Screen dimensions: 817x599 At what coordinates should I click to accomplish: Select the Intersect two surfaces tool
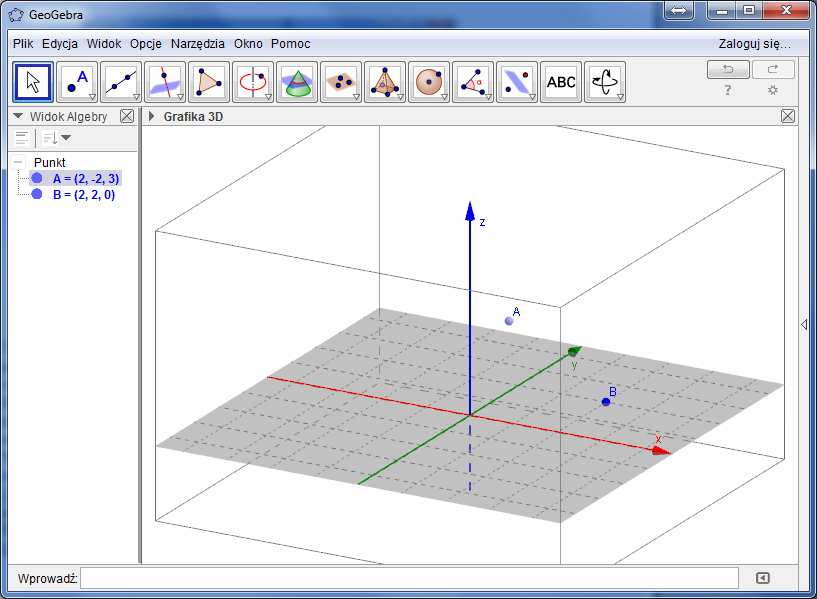(x=297, y=82)
